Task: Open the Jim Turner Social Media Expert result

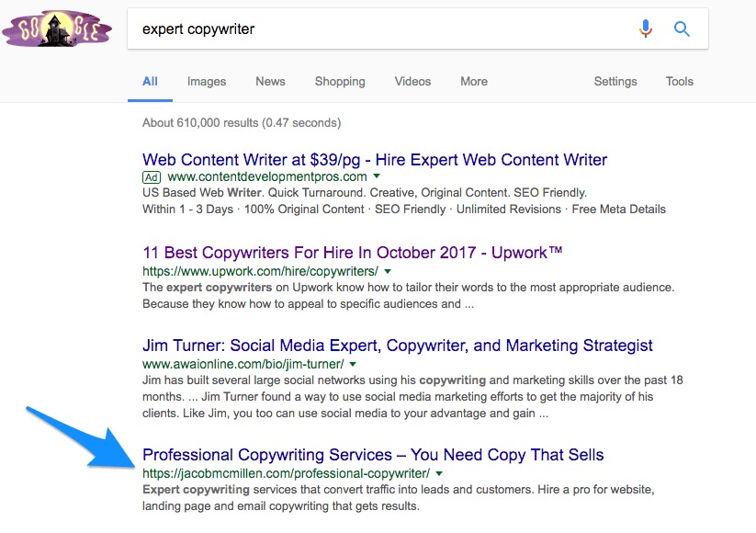Action: click(x=397, y=346)
